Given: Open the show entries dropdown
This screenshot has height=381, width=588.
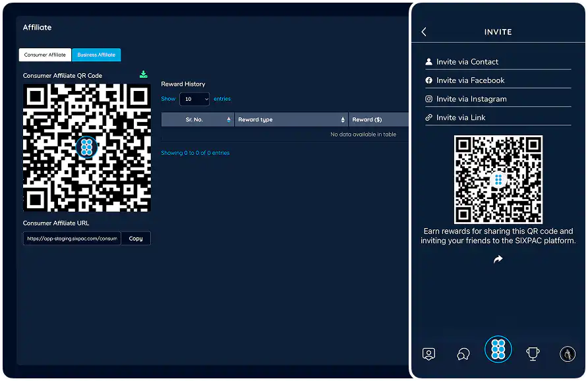Looking at the screenshot, I should (194, 99).
